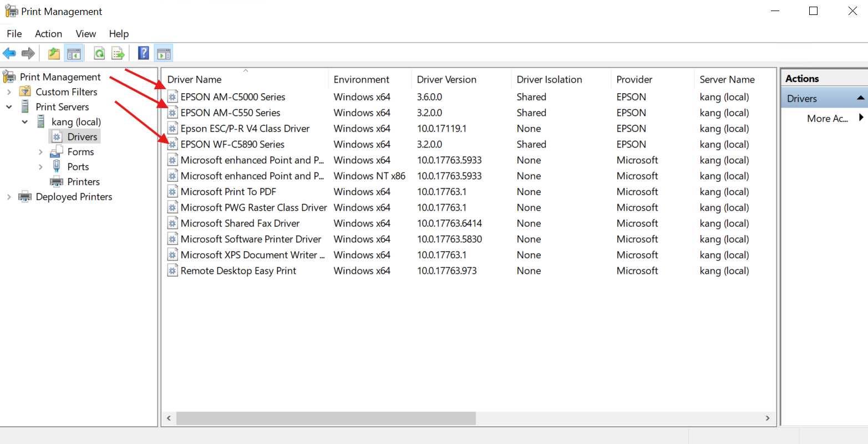
Task: Expand the Custom Filters tree node
Action: coord(9,92)
